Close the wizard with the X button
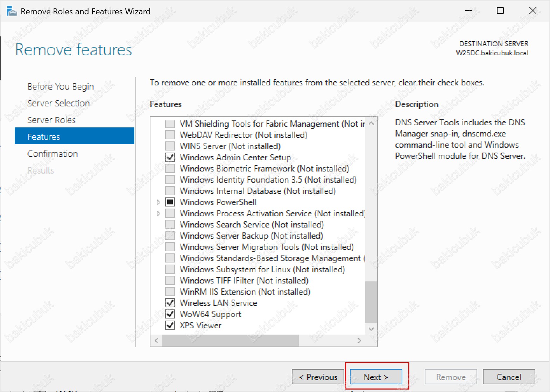This screenshot has width=550, height=392. tap(533, 11)
